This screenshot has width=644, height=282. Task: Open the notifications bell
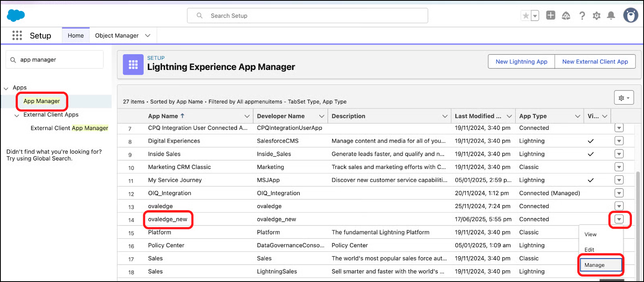point(611,16)
